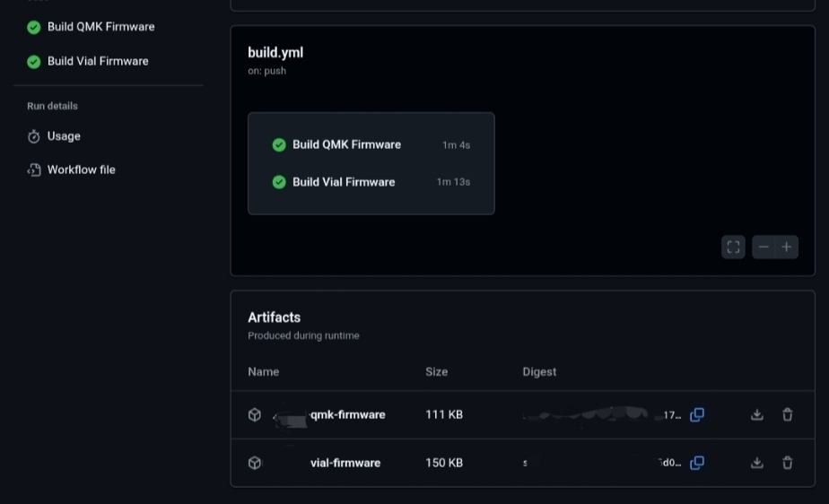Open Build QMK Firmware node in graph

pos(346,144)
